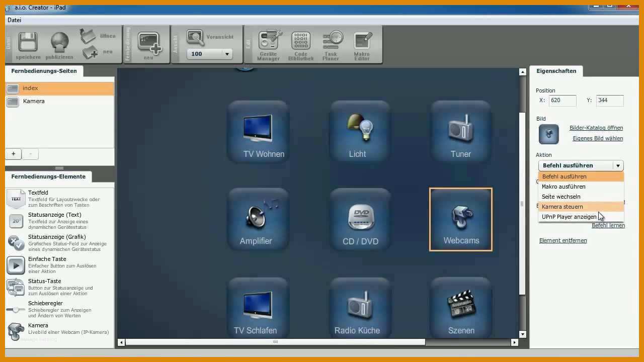Pick the Schieberegler element
Screen dimensions: 644x362
click(x=59, y=309)
